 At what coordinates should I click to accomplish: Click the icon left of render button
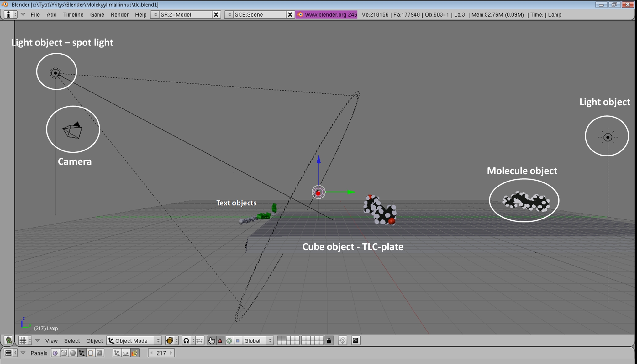(342, 340)
